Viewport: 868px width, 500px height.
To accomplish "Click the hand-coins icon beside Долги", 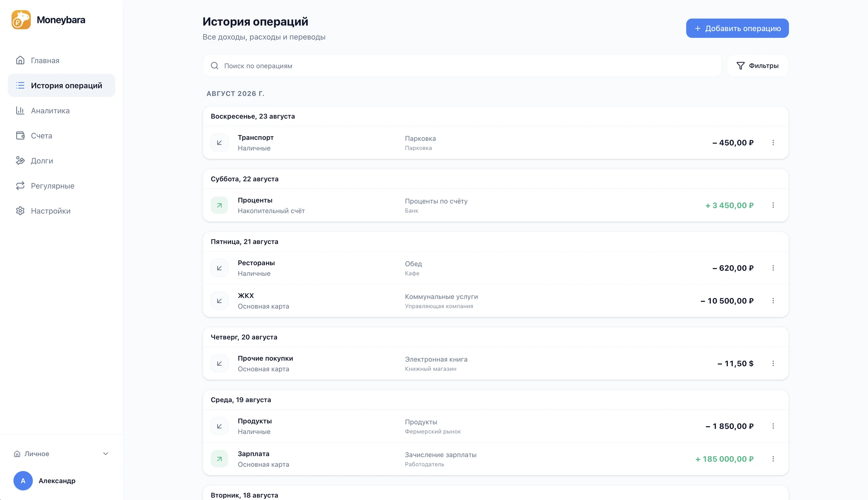I will pyautogui.click(x=20, y=161).
